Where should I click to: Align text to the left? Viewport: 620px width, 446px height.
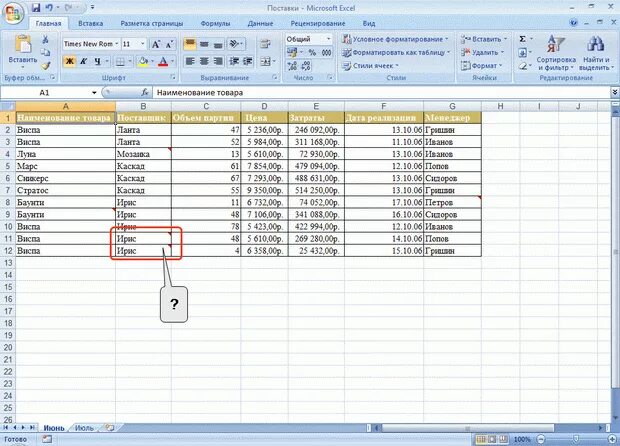(190, 61)
